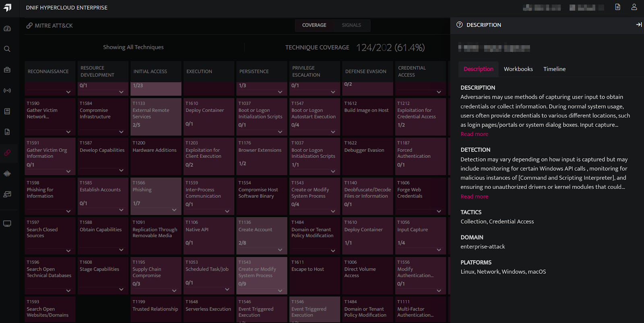Switch to the SIGNALS tab
The width and height of the screenshot is (644, 323).
pos(351,25)
